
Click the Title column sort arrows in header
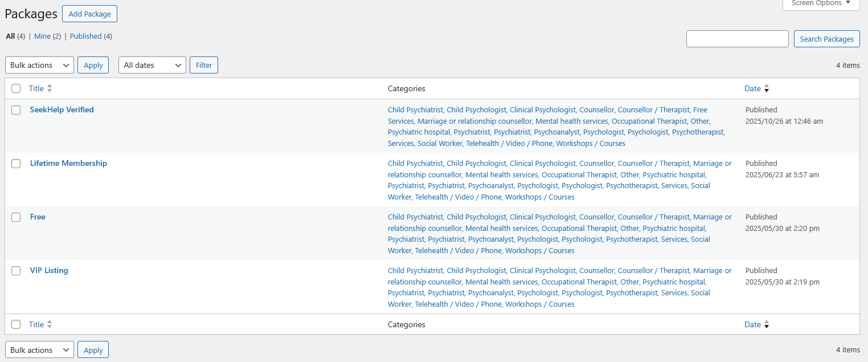[50, 88]
